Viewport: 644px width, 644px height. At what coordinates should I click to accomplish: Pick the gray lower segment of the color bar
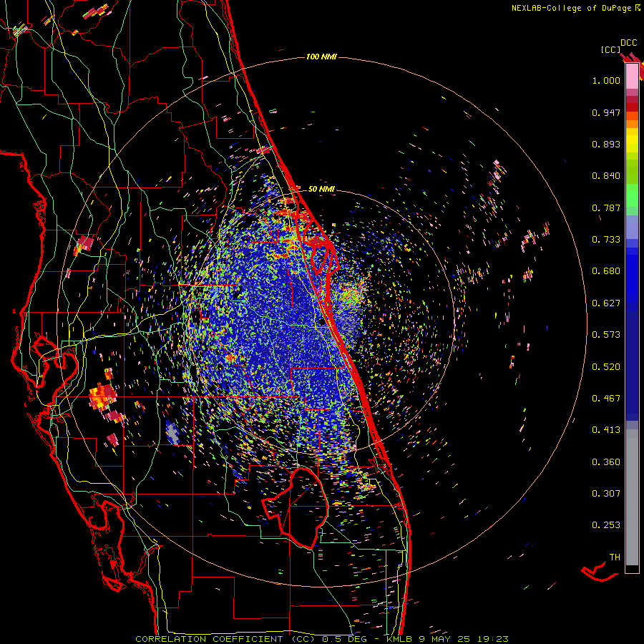[x=632, y=497]
